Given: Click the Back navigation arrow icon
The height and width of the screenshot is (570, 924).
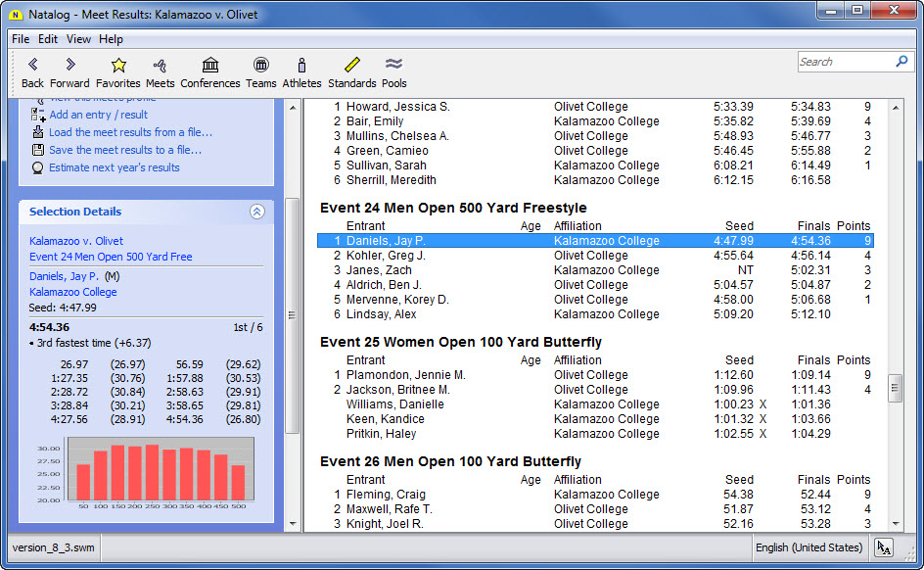Looking at the screenshot, I should point(32,66).
